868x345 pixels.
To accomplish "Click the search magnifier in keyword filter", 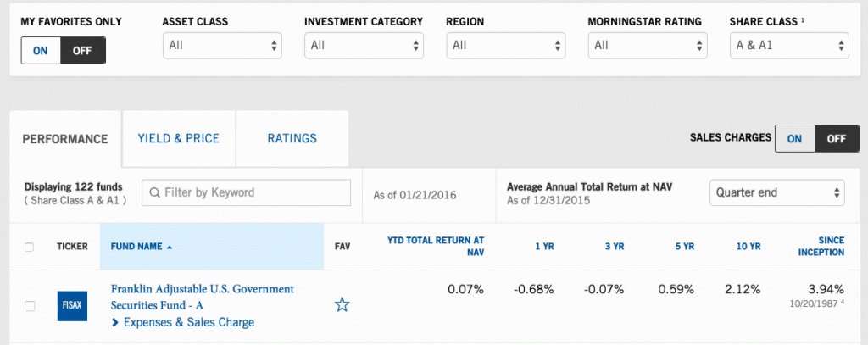I will [154, 192].
